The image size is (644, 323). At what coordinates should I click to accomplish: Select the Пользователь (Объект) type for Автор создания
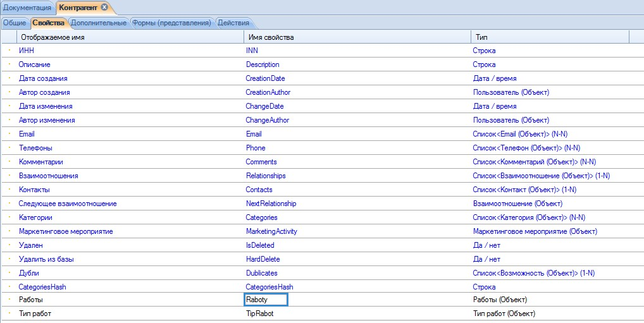[x=511, y=92]
